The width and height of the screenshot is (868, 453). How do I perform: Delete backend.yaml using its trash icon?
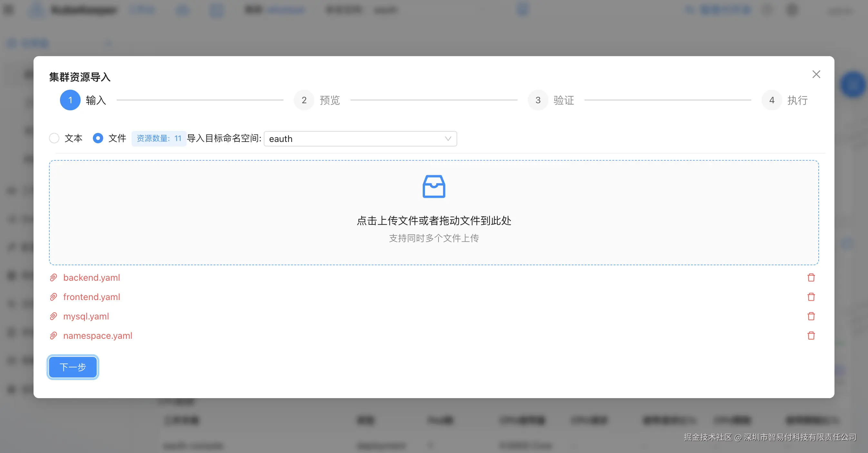[811, 277]
